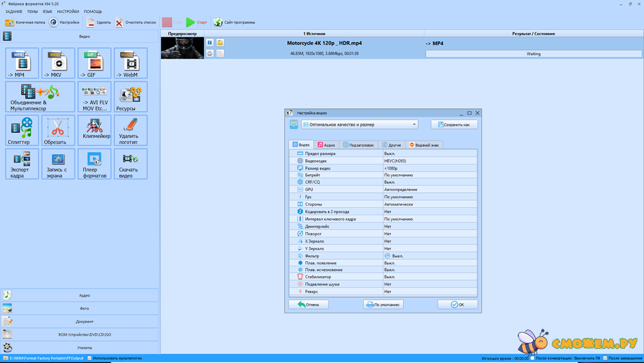
Task: Open the Оптимальное качество и размер dropdown
Action: click(x=359, y=124)
